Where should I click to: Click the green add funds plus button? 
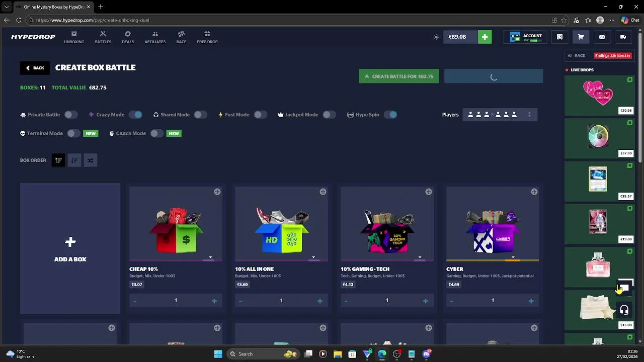pos(485,37)
